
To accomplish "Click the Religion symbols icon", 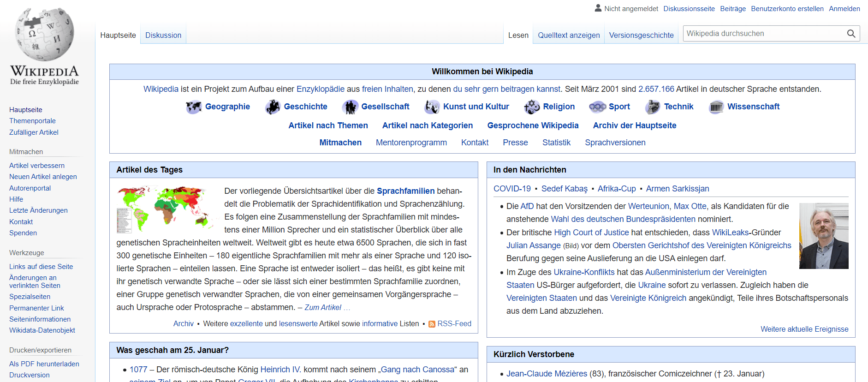I will point(532,107).
